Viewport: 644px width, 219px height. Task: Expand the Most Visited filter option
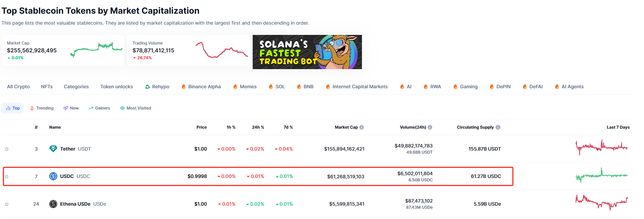136,108
